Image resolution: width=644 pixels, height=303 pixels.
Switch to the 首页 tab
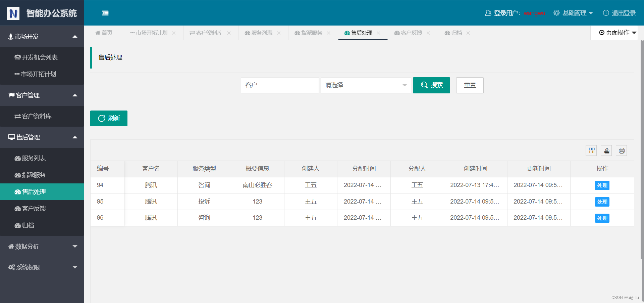click(x=104, y=33)
